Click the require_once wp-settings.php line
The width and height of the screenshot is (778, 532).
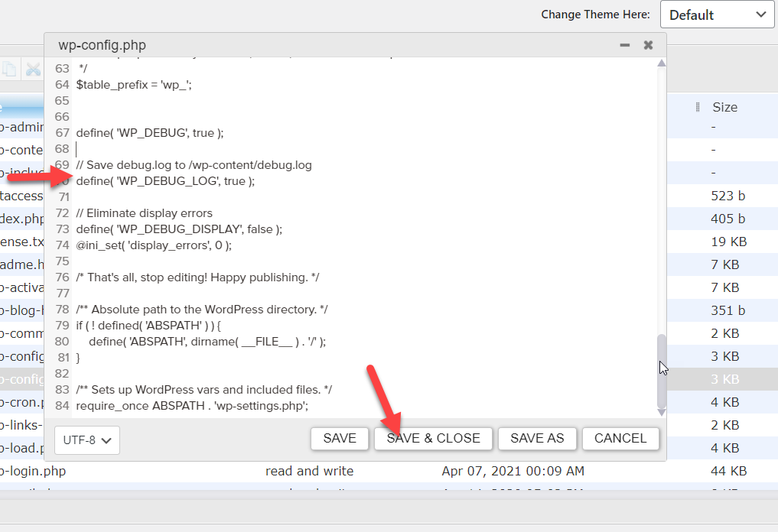(192, 406)
